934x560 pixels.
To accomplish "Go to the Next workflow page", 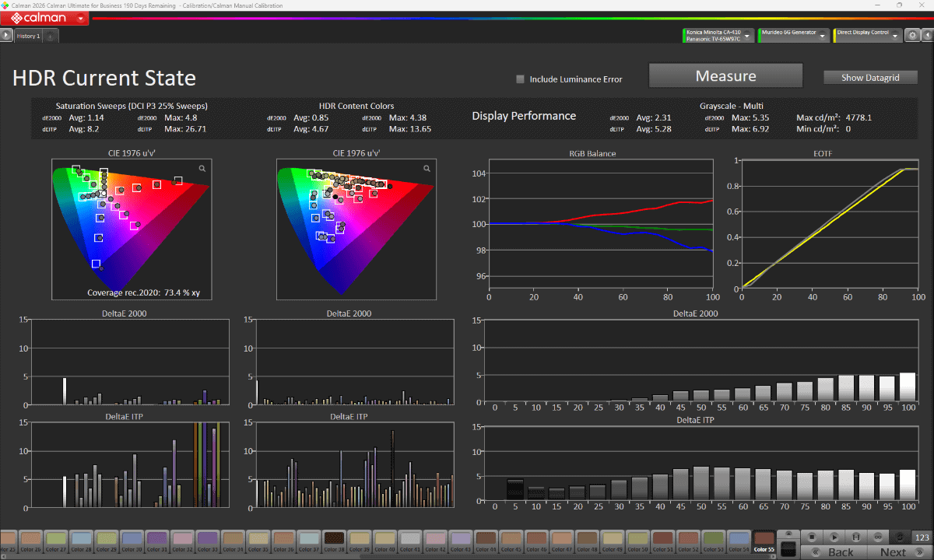I will click(x=899, y=552).
